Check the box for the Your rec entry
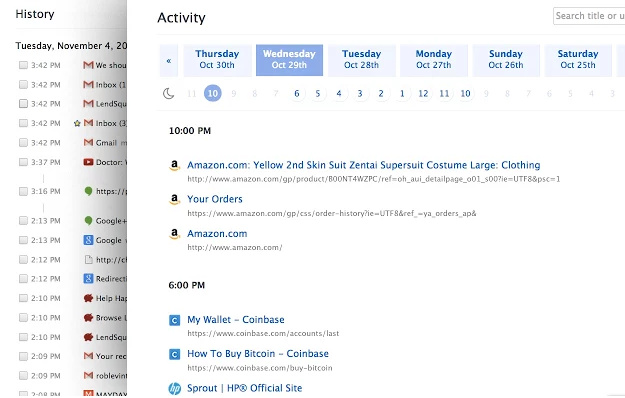The image size is (625, 398). pos(24,356)
